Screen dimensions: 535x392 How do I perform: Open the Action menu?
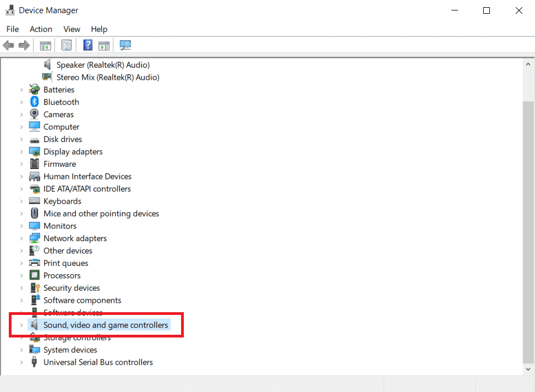(41, 29)
